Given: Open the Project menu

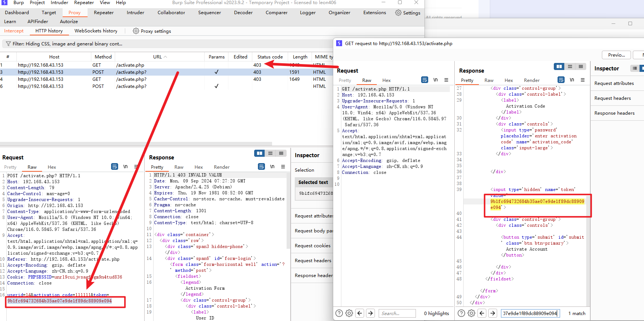Looking at the screenshot, I should pyautogui.click(x=37, y=3).
